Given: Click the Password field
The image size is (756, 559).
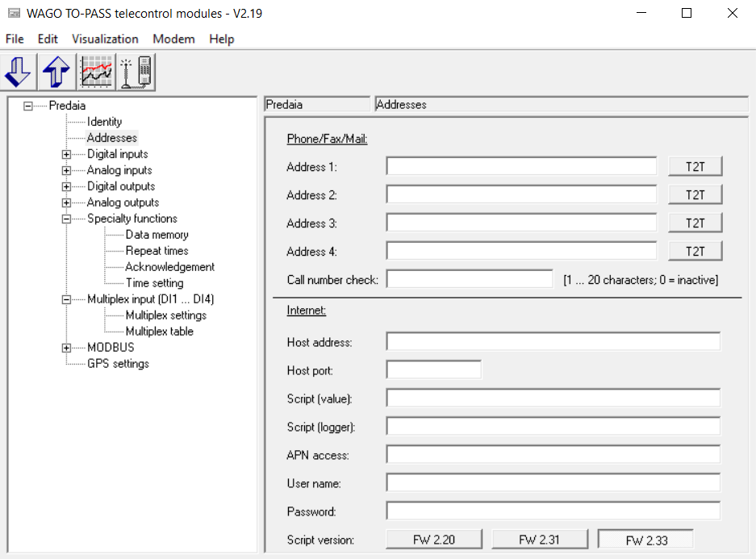Looking at the screenshot, I should click(553, 511).
